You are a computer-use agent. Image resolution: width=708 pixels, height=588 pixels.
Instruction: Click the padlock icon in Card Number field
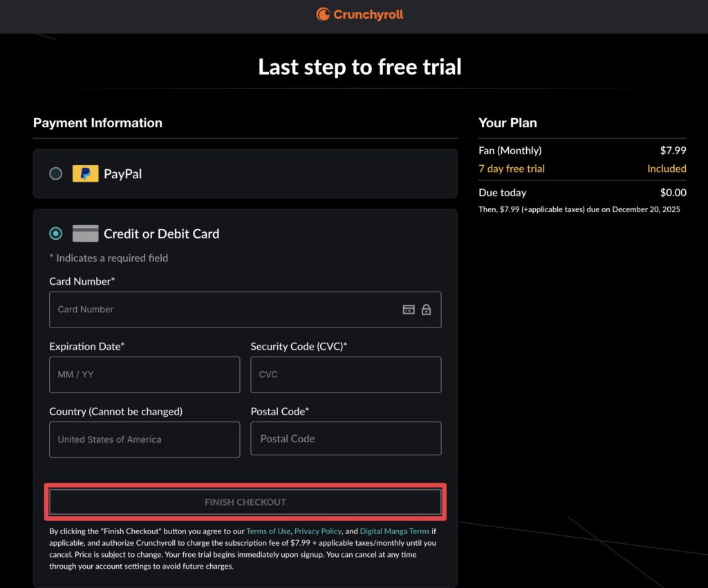point(426,310)
